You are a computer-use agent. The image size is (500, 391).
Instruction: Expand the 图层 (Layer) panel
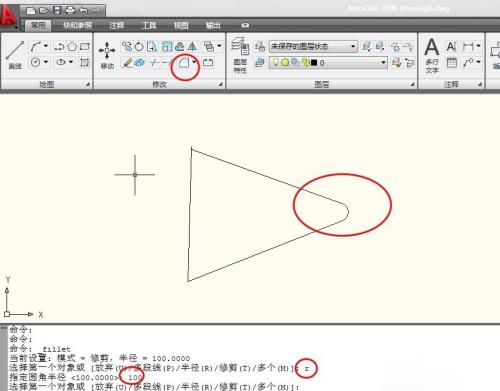pyautogui.click(x=412, y=85)
